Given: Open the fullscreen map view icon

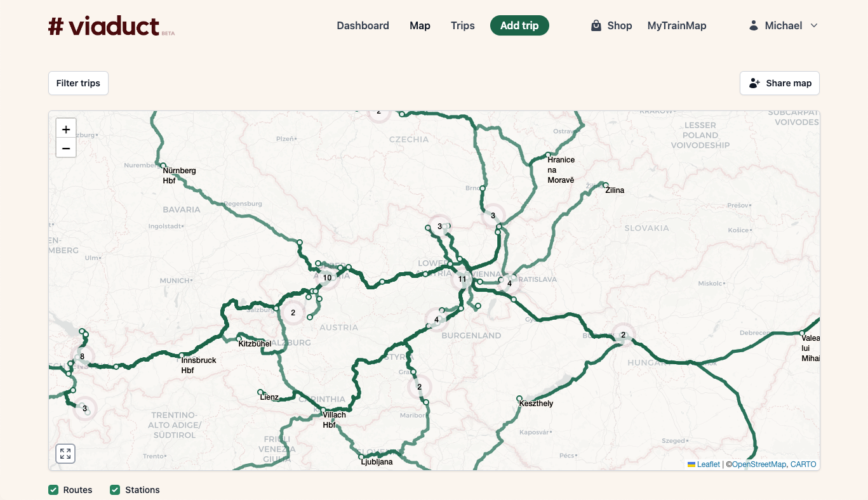Looking at the screenshot, I should click(x=65, y=454).
